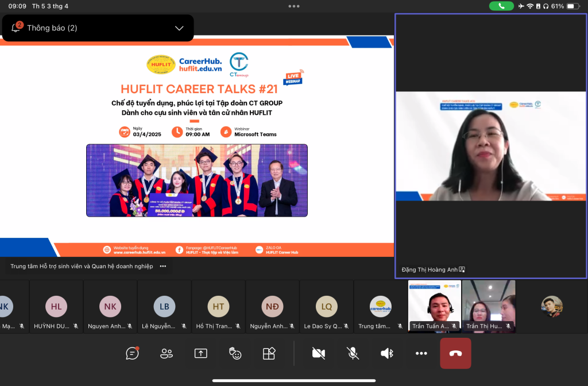
Task: Unmute the microphone
Action: (353, 353)
